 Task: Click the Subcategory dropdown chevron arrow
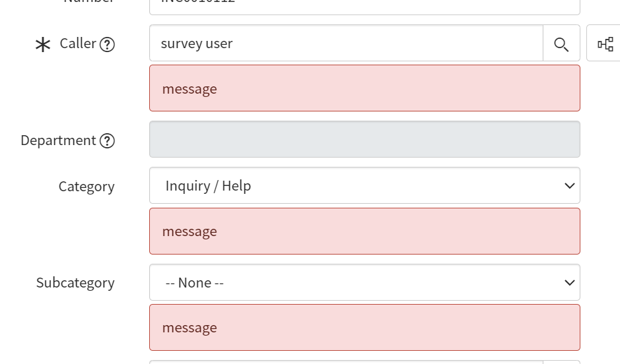(x=570, y=282)
